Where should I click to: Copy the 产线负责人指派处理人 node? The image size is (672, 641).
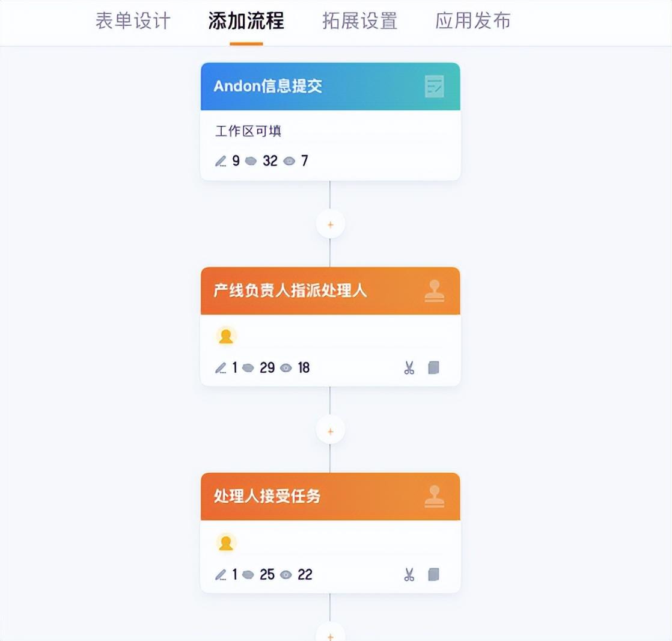(x=434, y=367)
